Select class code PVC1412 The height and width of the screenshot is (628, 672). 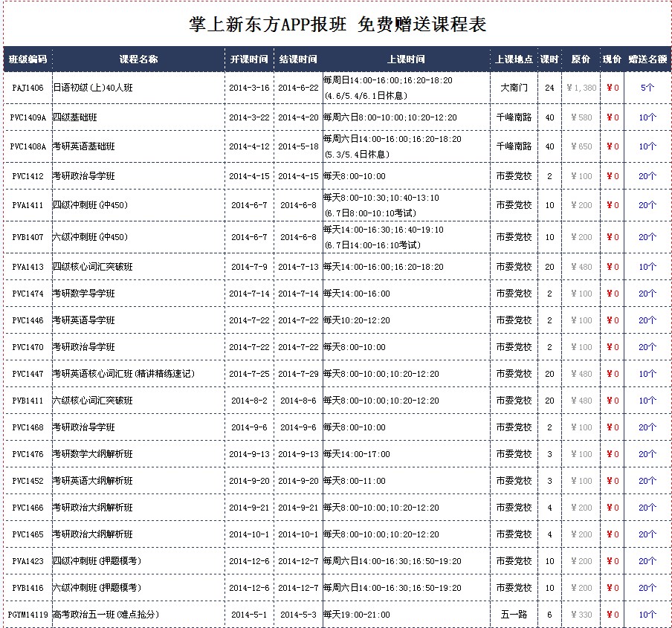click(x=28, y=176)
